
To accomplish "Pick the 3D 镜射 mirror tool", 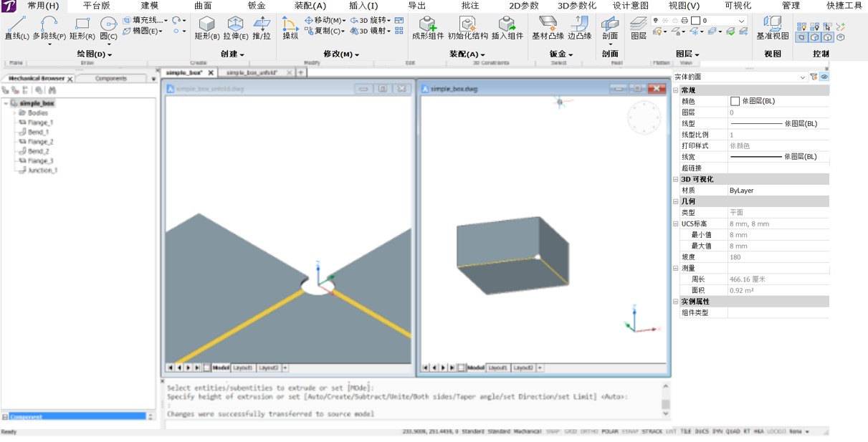I will (x=370, y=31).
